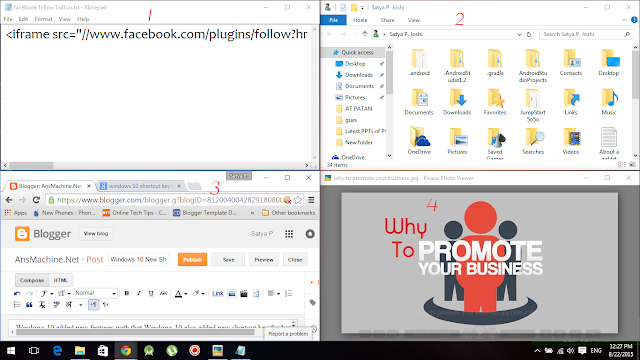Bookmark page with Chrome star icon
Screen dimensions: 640x360
298,200
